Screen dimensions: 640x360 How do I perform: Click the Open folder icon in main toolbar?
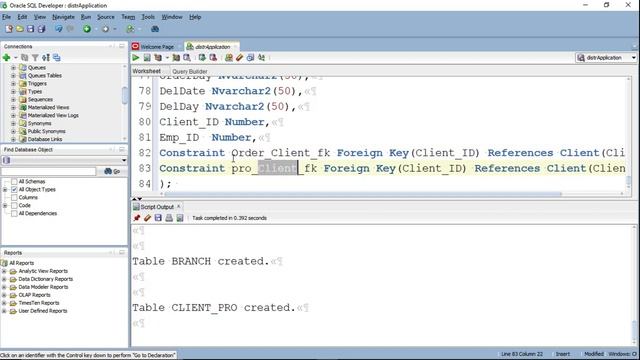[x=20, y=29]
